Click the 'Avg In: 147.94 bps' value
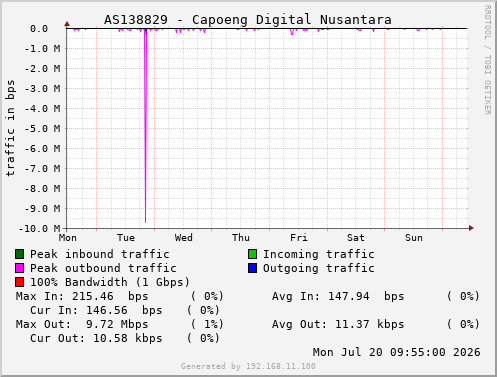 point(338,296)
